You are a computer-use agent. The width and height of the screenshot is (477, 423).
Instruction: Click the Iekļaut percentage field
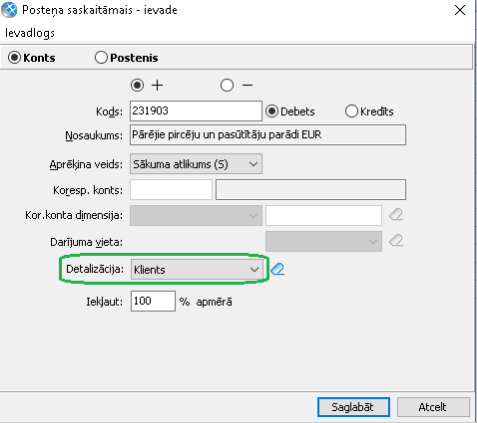pyautogui.click(x=153, y=301)
